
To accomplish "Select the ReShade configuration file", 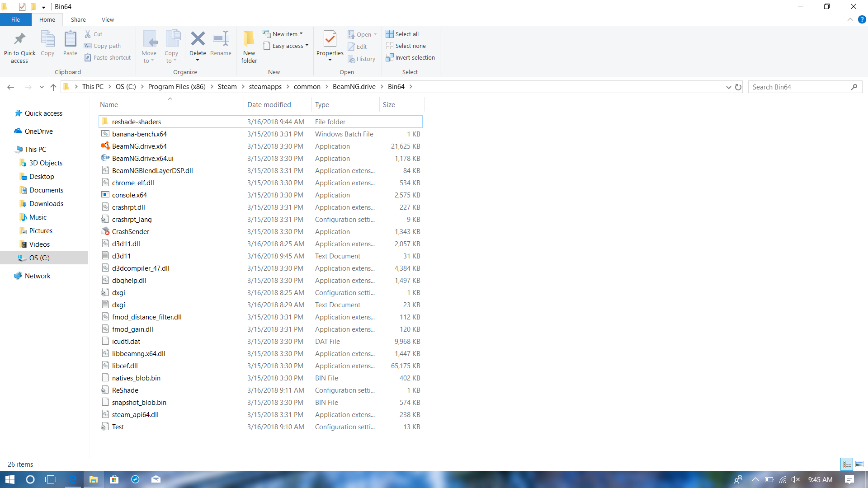I will click(260, 390).
